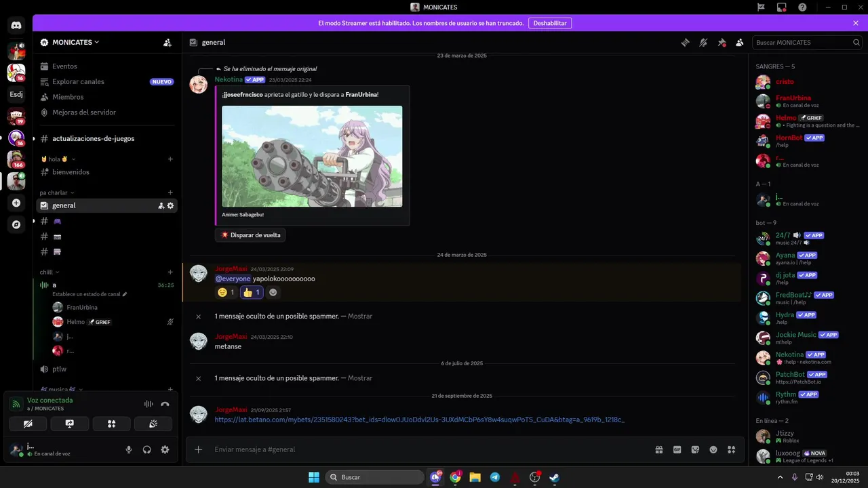Select the bienvenidos channel

coord(106,172)
